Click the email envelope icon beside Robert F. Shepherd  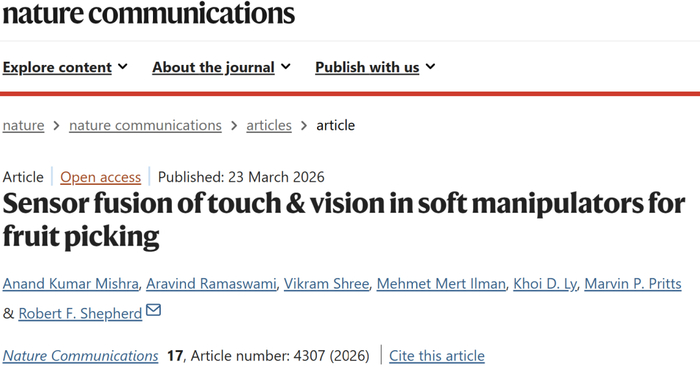[153, 309]
